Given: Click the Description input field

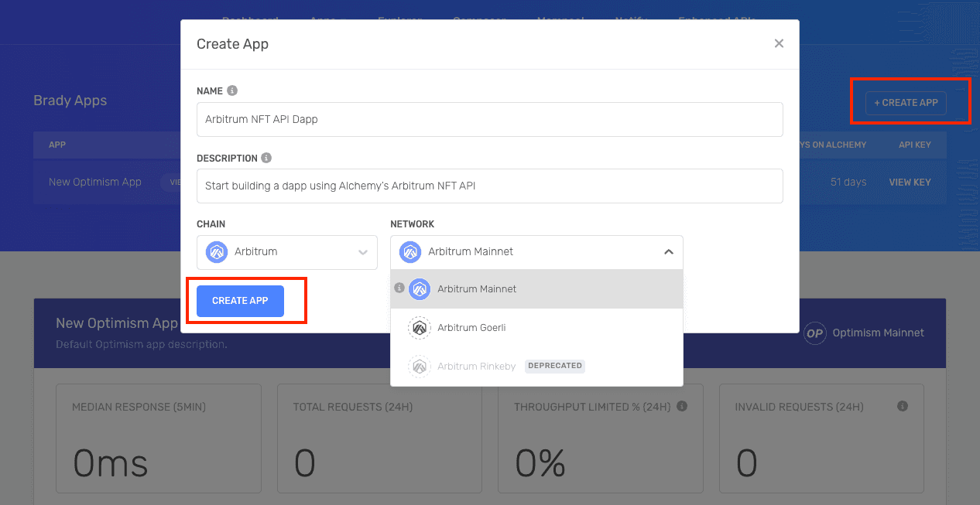Looking at the screenshot, I should 489,186.
